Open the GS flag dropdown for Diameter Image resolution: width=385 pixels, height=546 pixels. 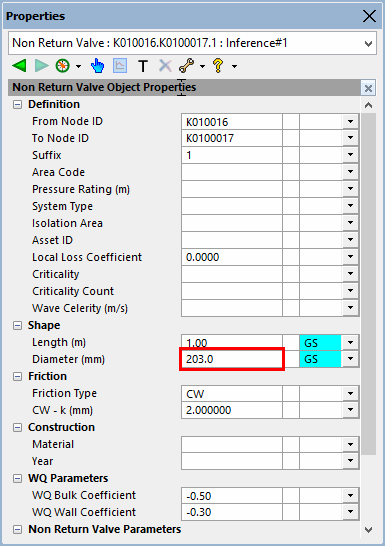(350, 359)
